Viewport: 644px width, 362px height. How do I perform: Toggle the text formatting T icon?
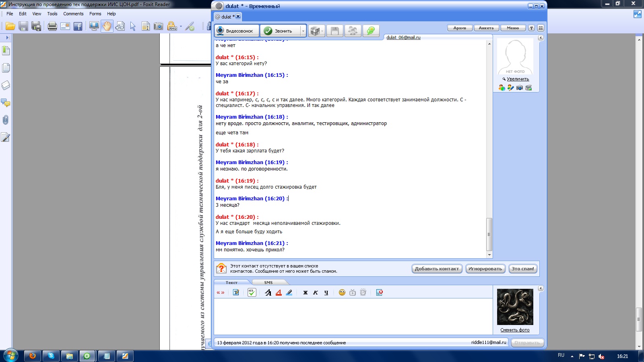pyautogui.click(x=236, y=292)
